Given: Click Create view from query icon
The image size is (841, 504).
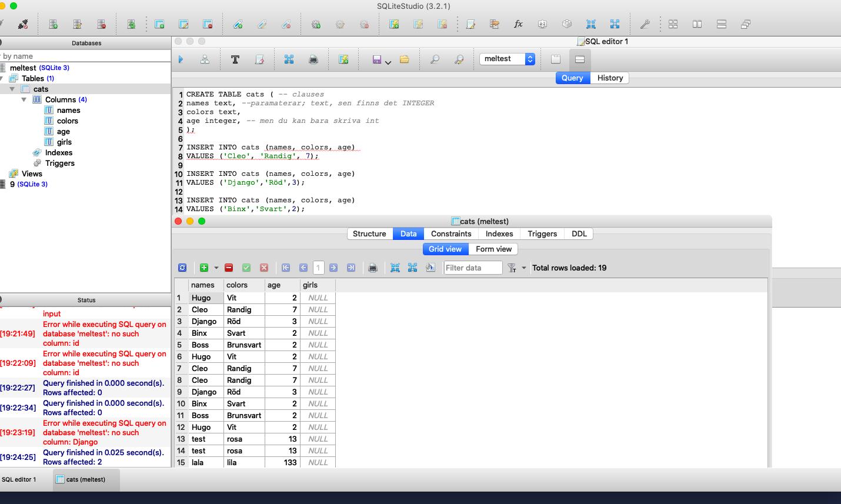Looking at the screenshot, I should (x=343, y=59).
